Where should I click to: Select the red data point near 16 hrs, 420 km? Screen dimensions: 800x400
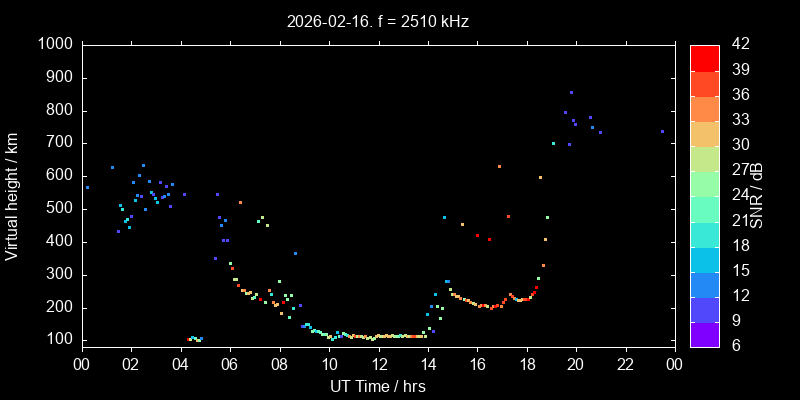point(478,236)
